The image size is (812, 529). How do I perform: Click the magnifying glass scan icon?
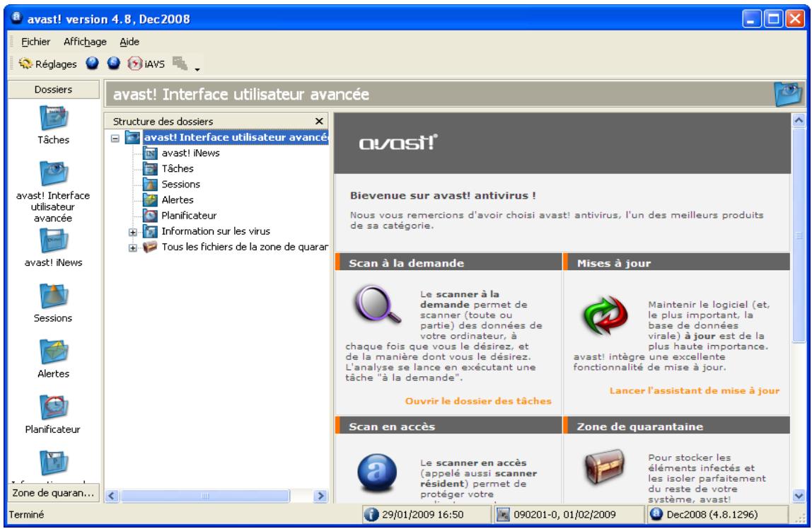[378, 304]
